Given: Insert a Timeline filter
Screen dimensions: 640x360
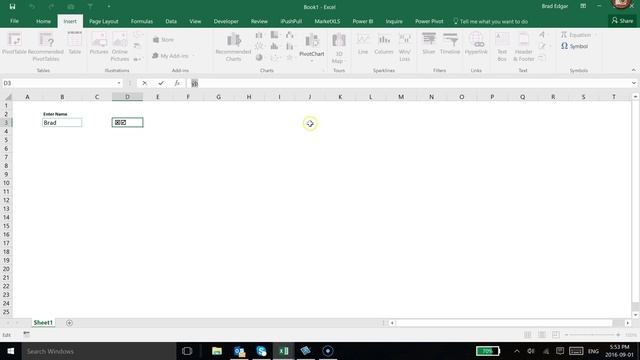Looking at the screenshot, I should 450,43.
